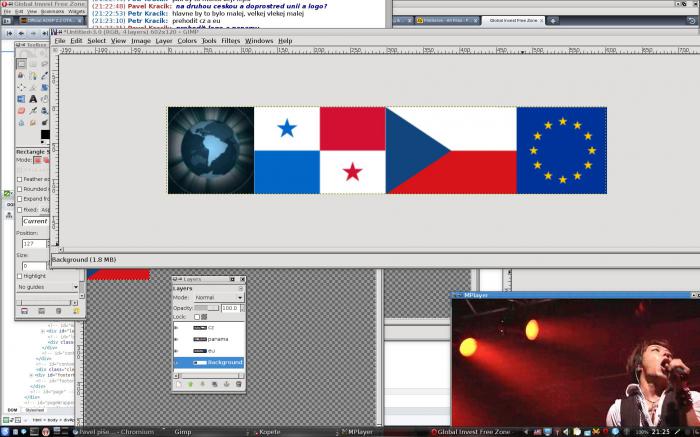Select the Background layer row

coord(208,362)
